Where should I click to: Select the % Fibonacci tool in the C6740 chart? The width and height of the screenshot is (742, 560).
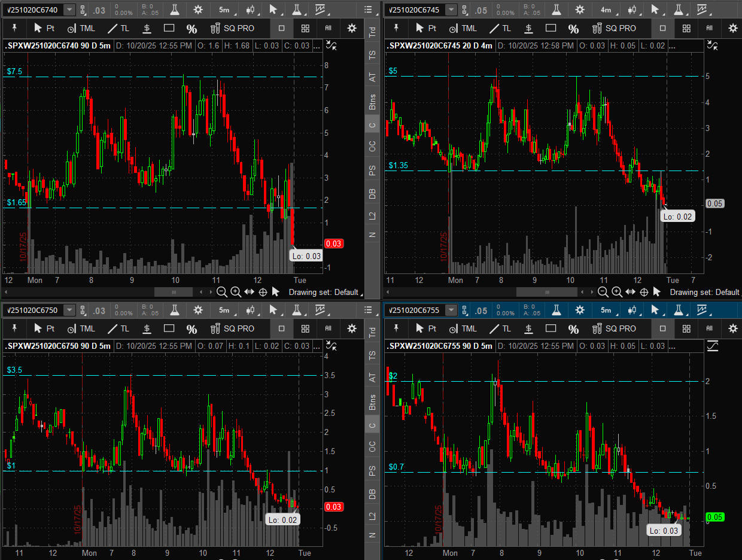point(191,29)
